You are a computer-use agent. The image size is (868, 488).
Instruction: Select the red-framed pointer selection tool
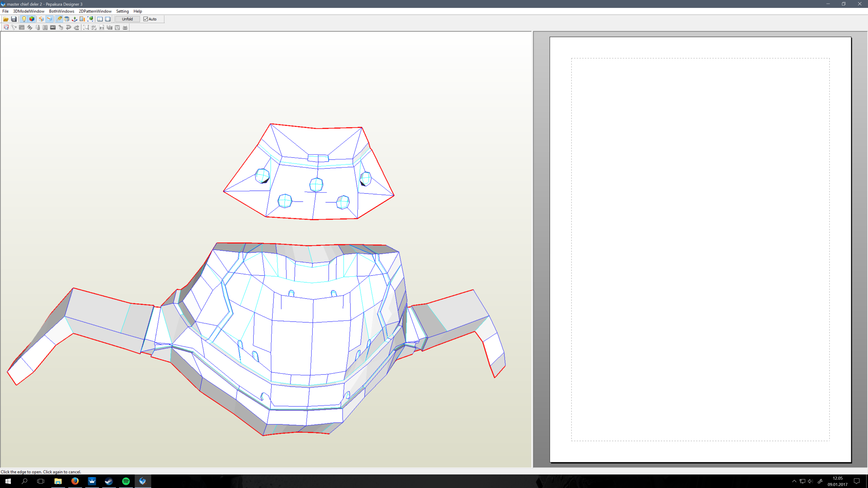(x=6, y=28)
